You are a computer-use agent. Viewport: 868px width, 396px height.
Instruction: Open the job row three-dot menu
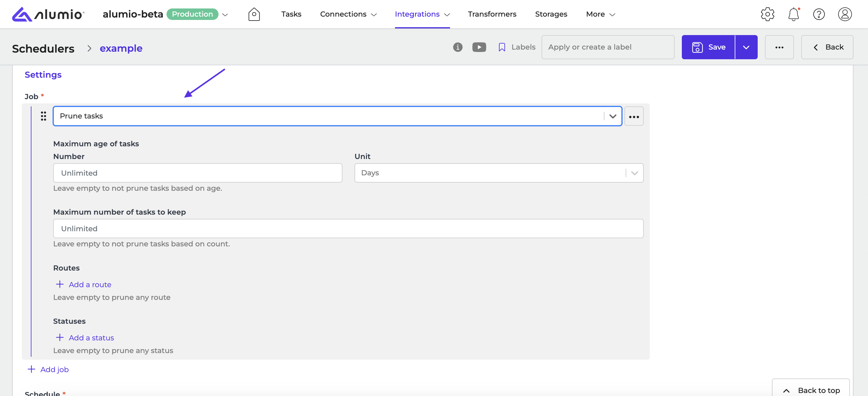(x=633, y=117)
